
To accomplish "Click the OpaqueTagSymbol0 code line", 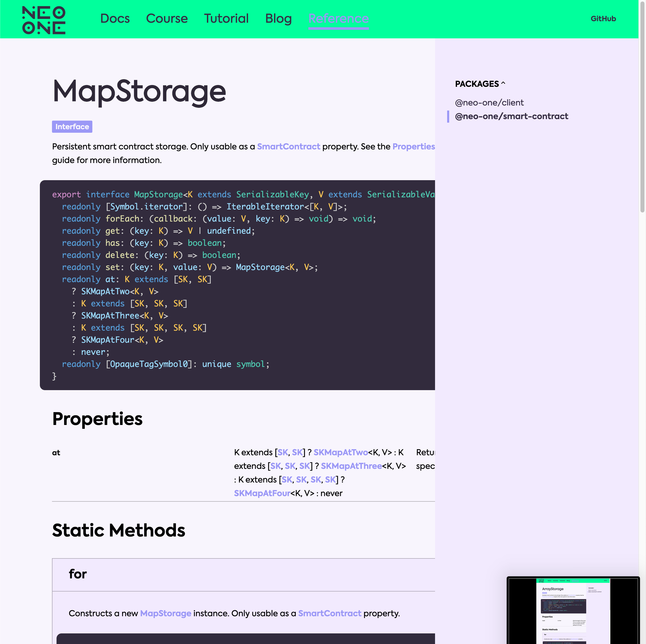I will [166, 364].
